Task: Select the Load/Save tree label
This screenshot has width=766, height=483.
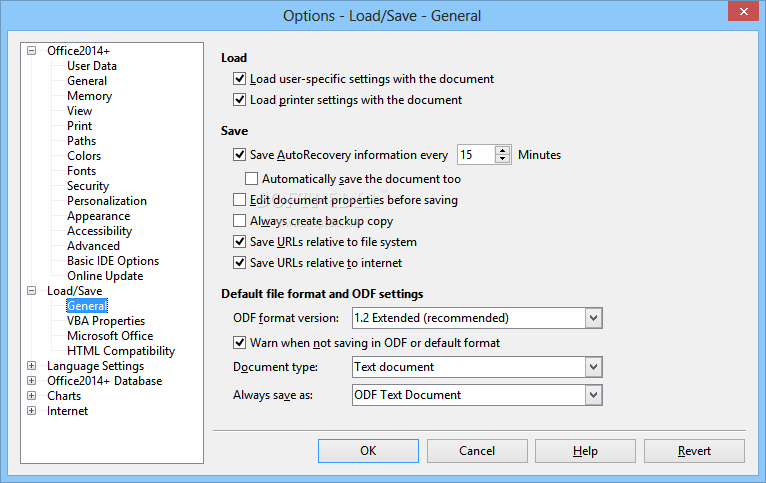Action: [75, 291]
